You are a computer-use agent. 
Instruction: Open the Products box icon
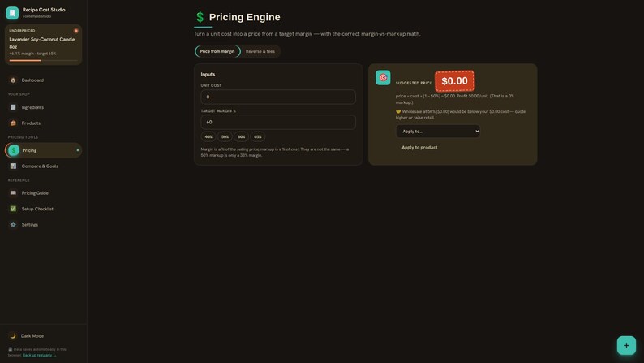(x=13, y=123)
